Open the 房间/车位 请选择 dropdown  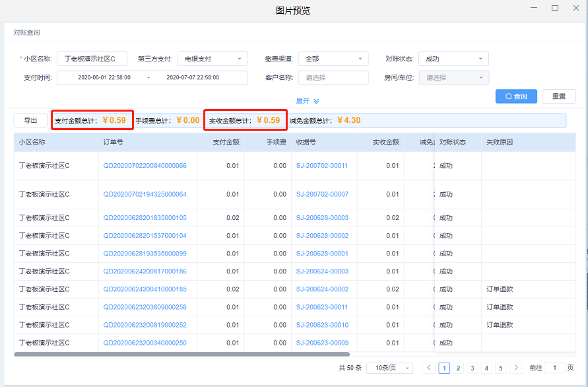[x=454, y=78]
